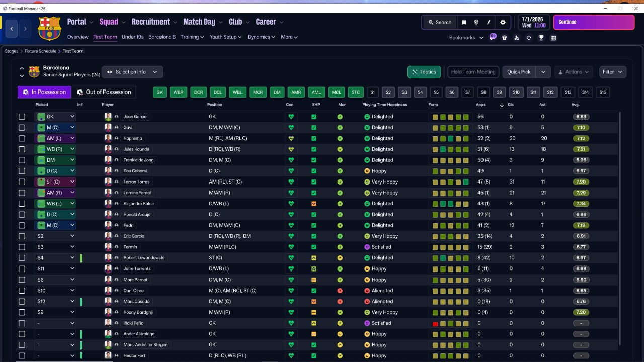The height and width of the screenshot is (362, 644).
Task: Click the Fixture Schedule breadcrumb
Action: pyautogui.click(x=41, y=51)
